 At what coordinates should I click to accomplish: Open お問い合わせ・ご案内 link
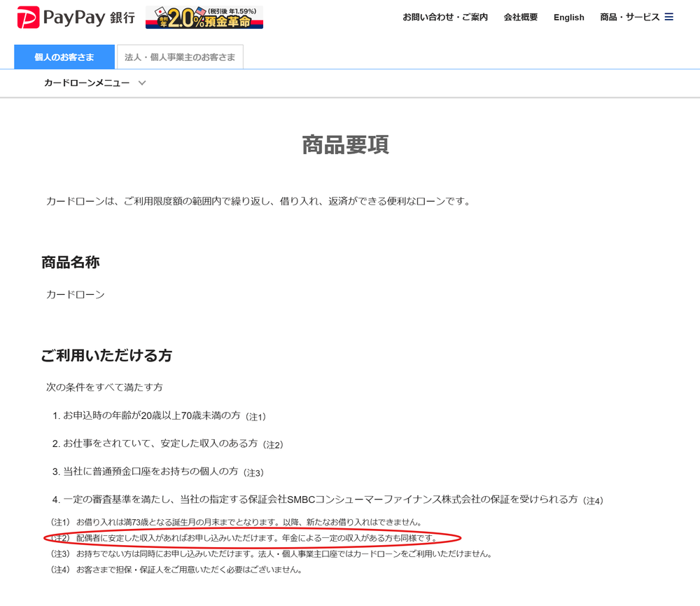[445, 18]
